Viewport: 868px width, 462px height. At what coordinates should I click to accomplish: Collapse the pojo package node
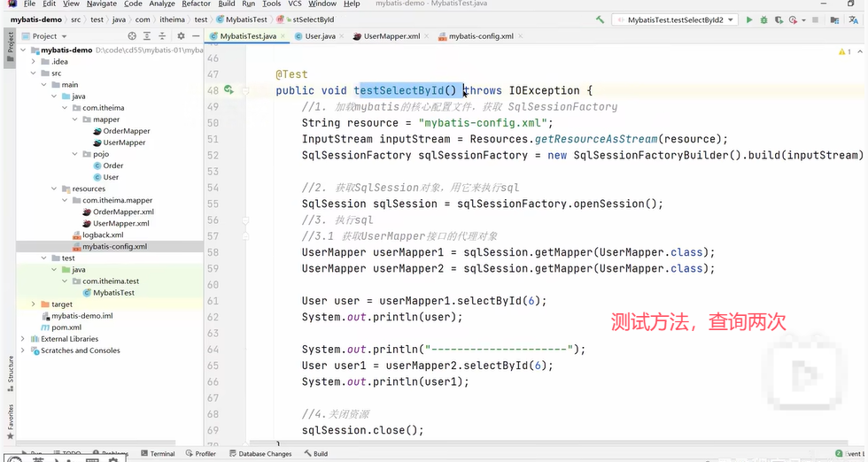74,154
